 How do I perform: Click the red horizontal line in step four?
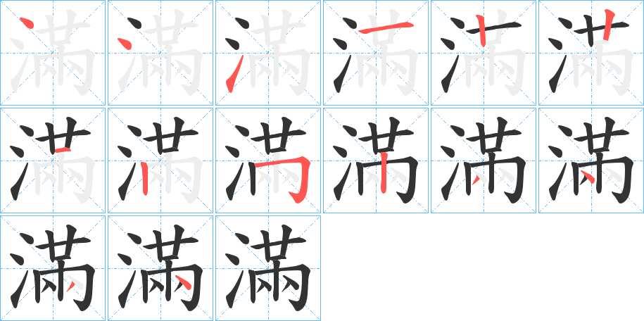click(386, 27)
